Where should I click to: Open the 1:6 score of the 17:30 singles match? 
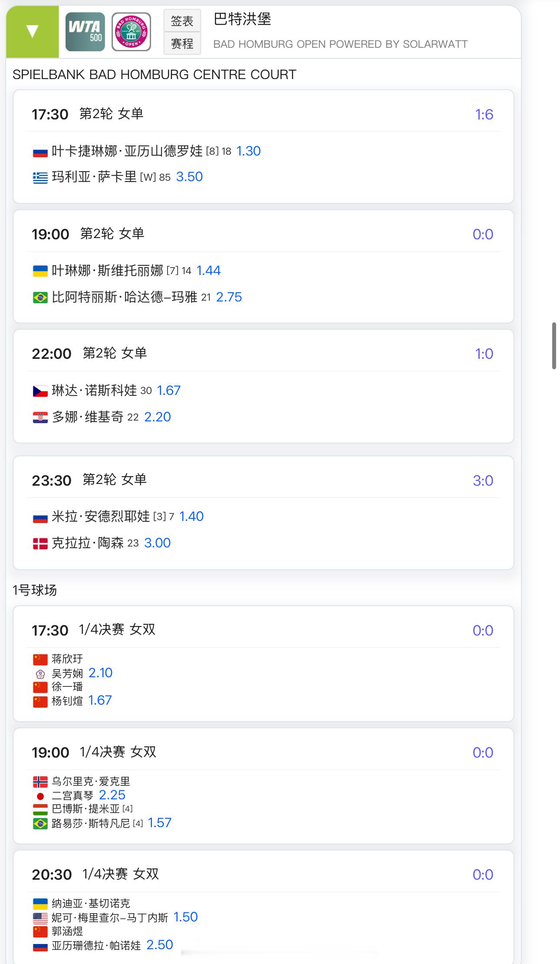pos(484,114)
